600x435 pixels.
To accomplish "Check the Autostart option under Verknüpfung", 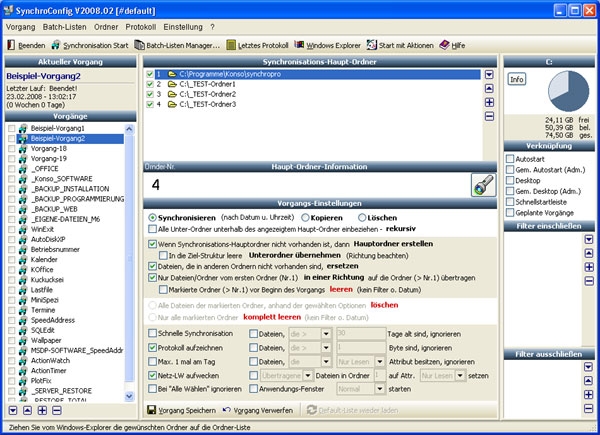I will coord(510,158).
